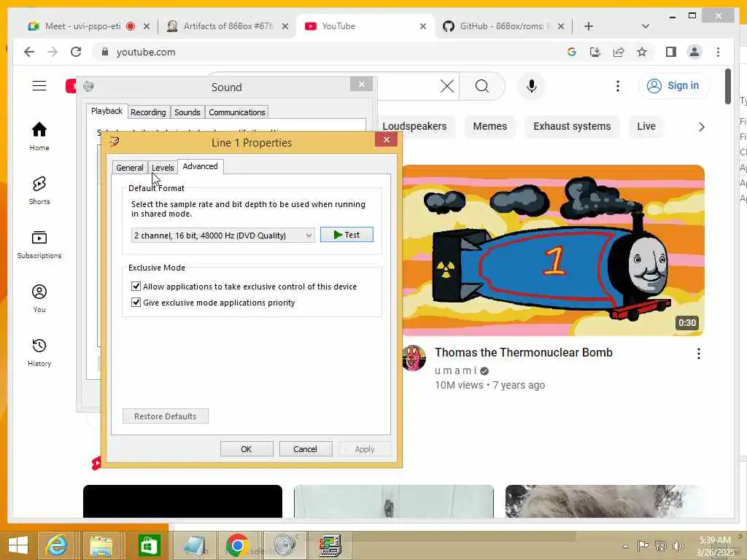
Task: Test the selected audio format
Action: 347,235
